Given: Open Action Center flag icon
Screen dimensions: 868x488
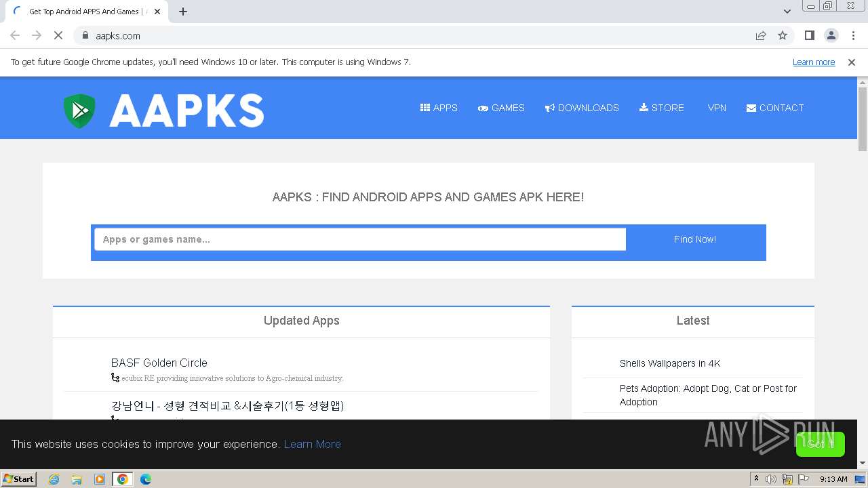Looking at the screenshot, I should [804, 479].
